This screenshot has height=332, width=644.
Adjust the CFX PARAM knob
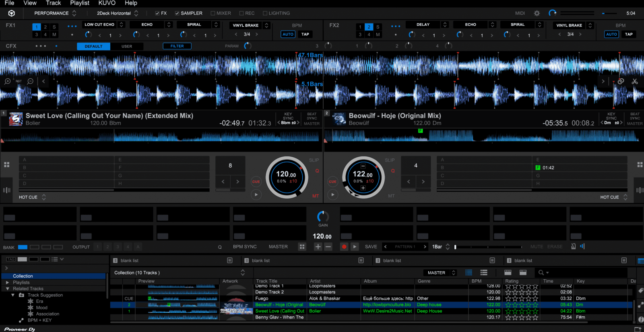pos(248,46)
